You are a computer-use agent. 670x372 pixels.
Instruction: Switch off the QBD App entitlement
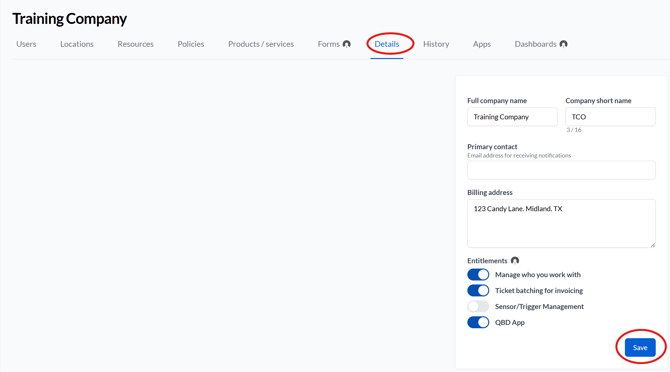(478, 322)
